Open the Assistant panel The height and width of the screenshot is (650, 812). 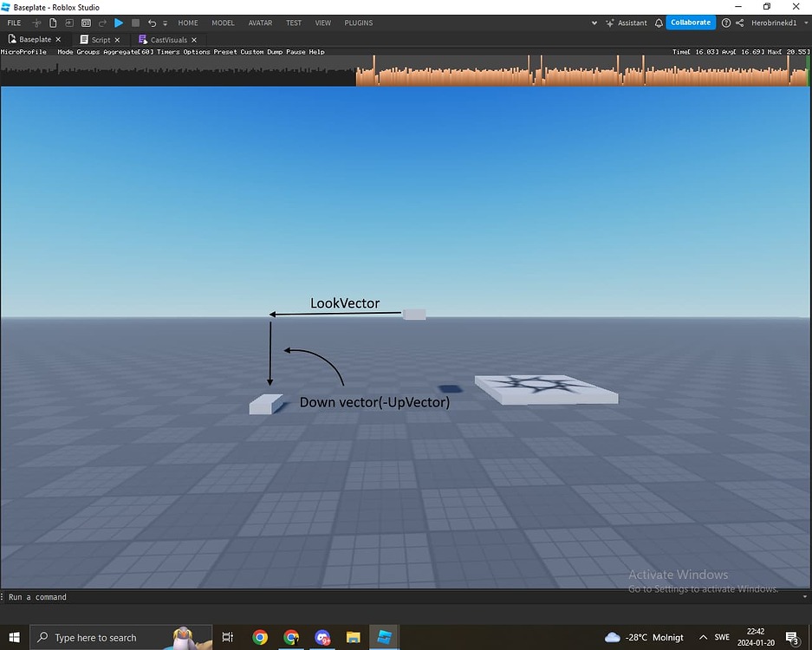pyautogui.click(x=627, y=23)
